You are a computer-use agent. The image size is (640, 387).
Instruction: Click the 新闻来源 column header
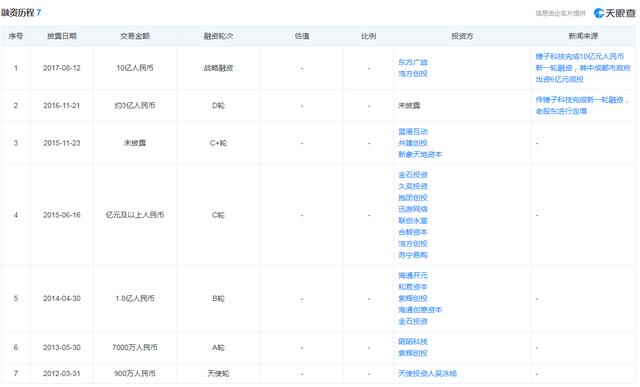pos(583,36)
